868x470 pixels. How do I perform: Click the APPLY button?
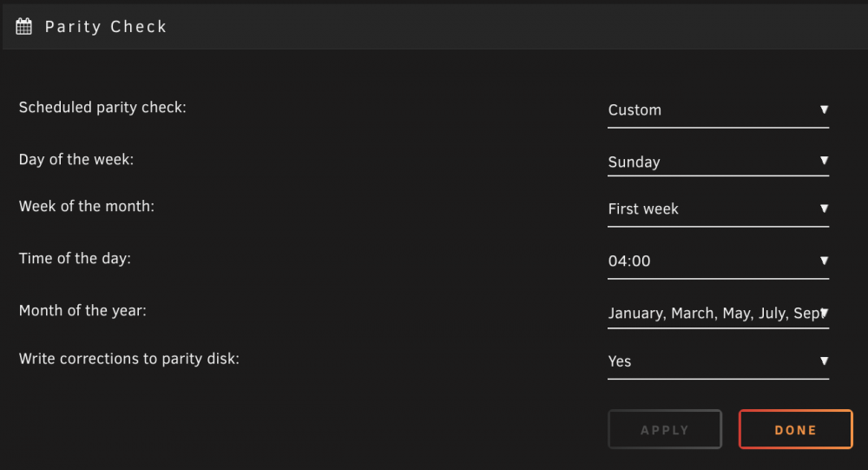point(665,429)
